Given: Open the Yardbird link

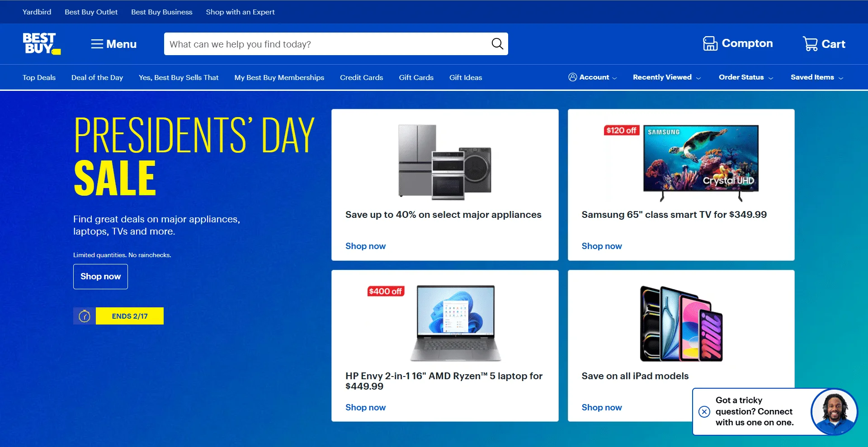Looking at the screenshot, I should click(37, 12).
